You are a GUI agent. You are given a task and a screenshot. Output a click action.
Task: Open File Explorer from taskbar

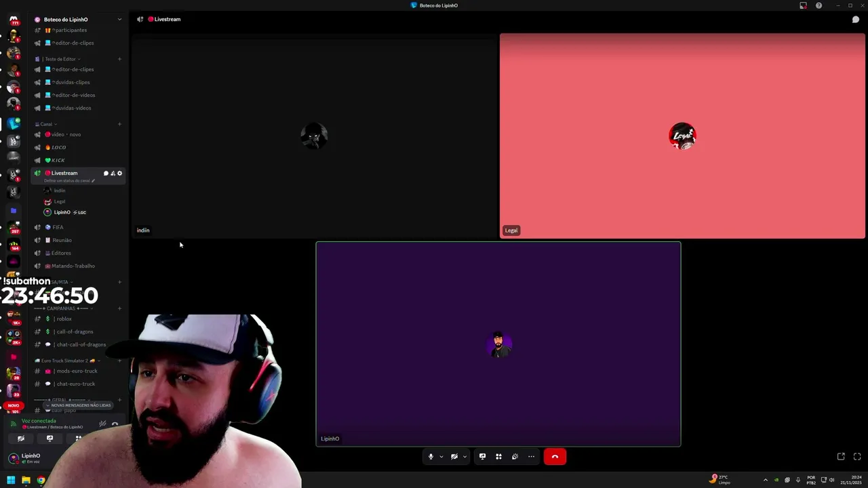26,481
